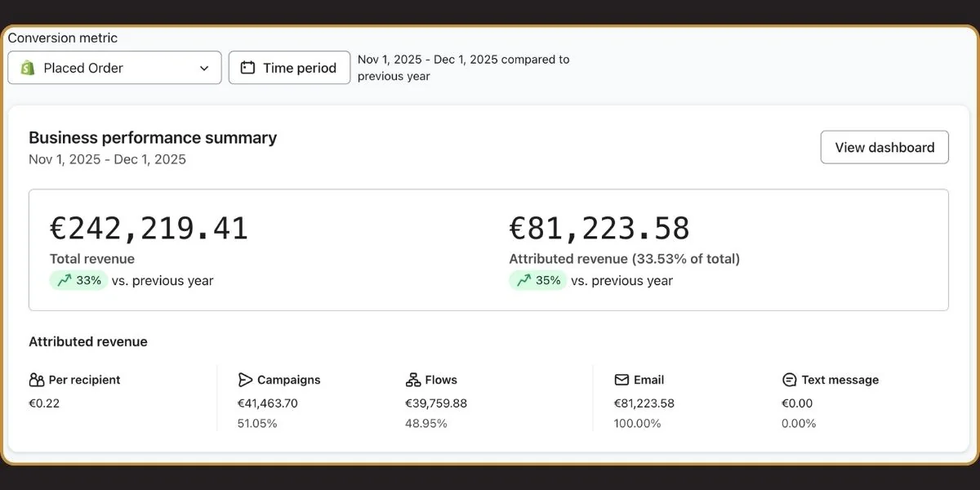The width and height of the screenshot is (980, 490).
Task: Open the Placed Order conversion metric dropdown
Action: [114, 68]
